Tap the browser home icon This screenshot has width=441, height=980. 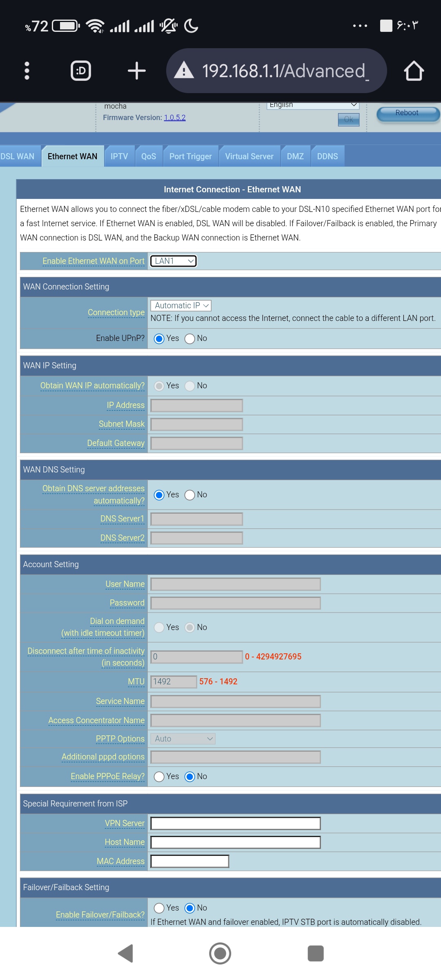[x=414, y=71]
